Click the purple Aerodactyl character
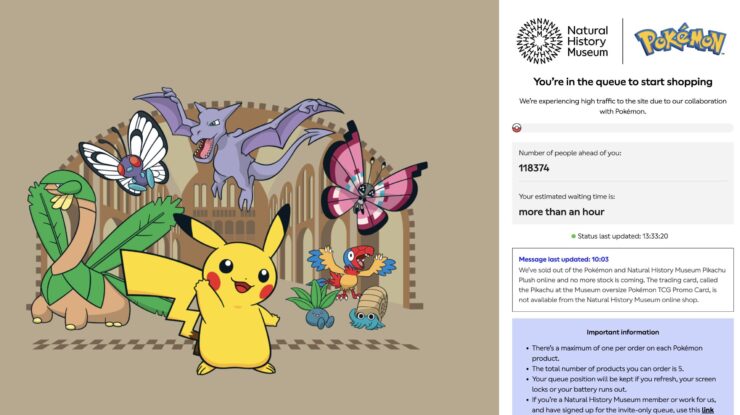This screenshot has width=740, height=415. (238, 142)
